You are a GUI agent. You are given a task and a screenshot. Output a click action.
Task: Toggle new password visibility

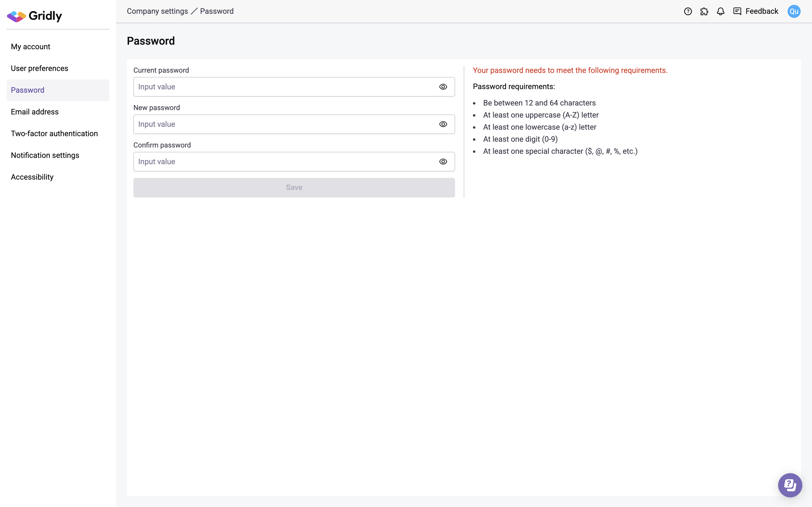pyautogui.click(x=443, y=124)
